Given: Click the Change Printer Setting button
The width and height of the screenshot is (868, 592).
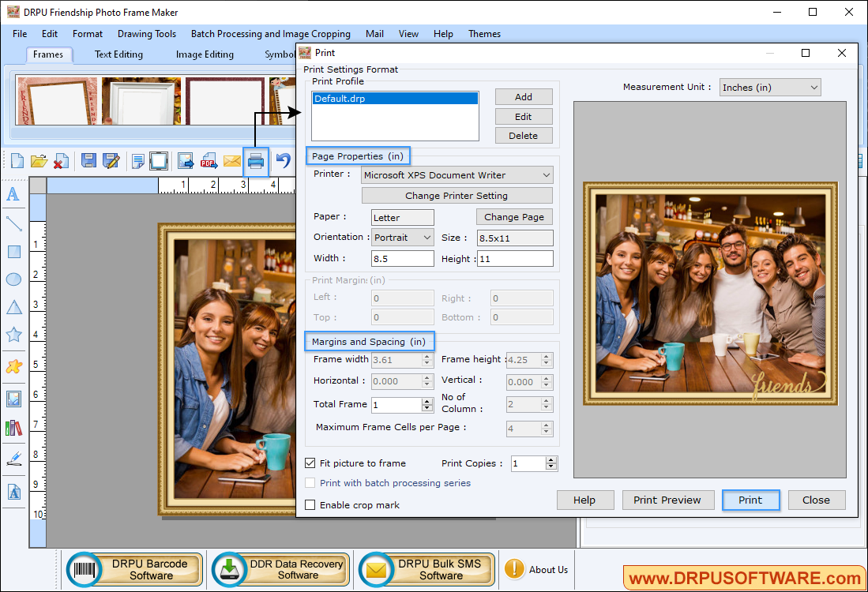Looking at the screenshot, I should click(x=457, y=195).
